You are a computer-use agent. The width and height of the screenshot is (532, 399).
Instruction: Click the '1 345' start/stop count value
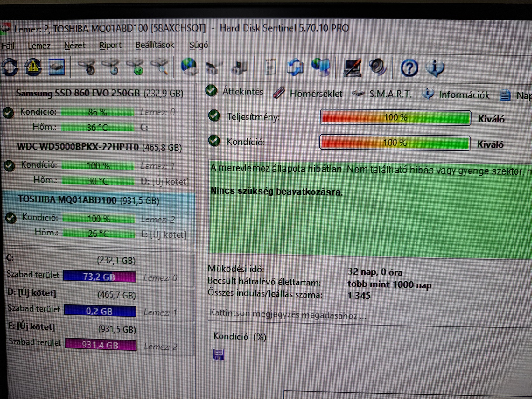(359, 296)
